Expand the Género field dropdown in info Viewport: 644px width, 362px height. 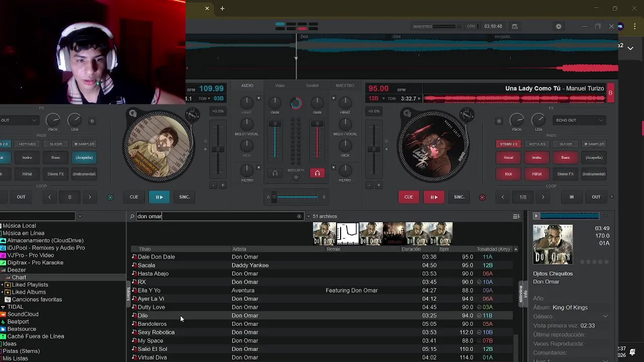pos(605,316)
